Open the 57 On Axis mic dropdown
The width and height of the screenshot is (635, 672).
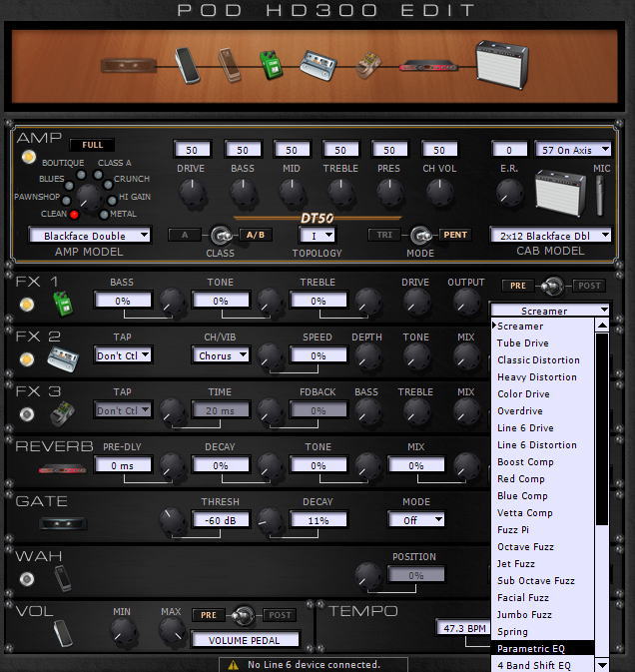(572, 150)
